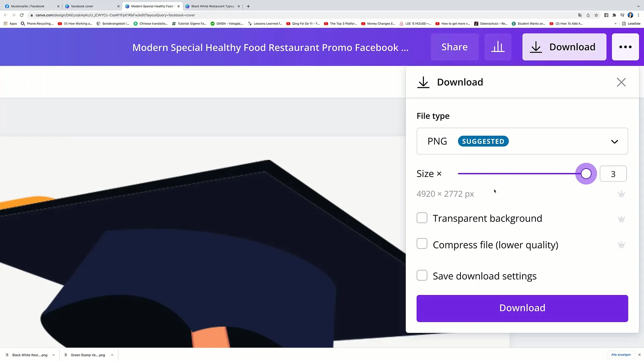The width and height of the screenshot is (644, 362).
Task: Click the design title in the header
Action: pyautogui.click(x=270, y=48)
